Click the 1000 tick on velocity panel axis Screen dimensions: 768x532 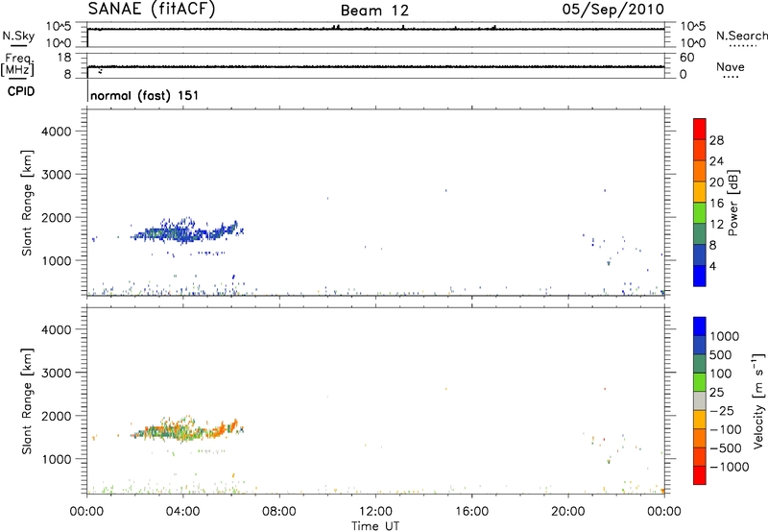pyautogui.click(x=56, y=459)
